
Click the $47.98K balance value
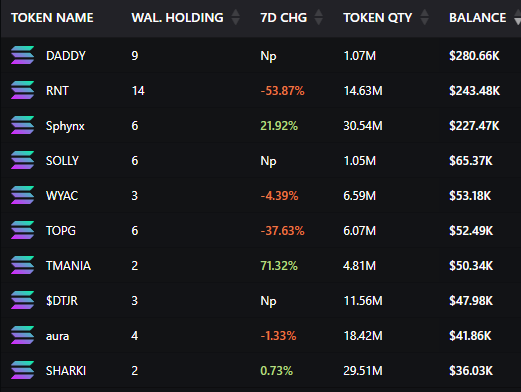point(471,301)
